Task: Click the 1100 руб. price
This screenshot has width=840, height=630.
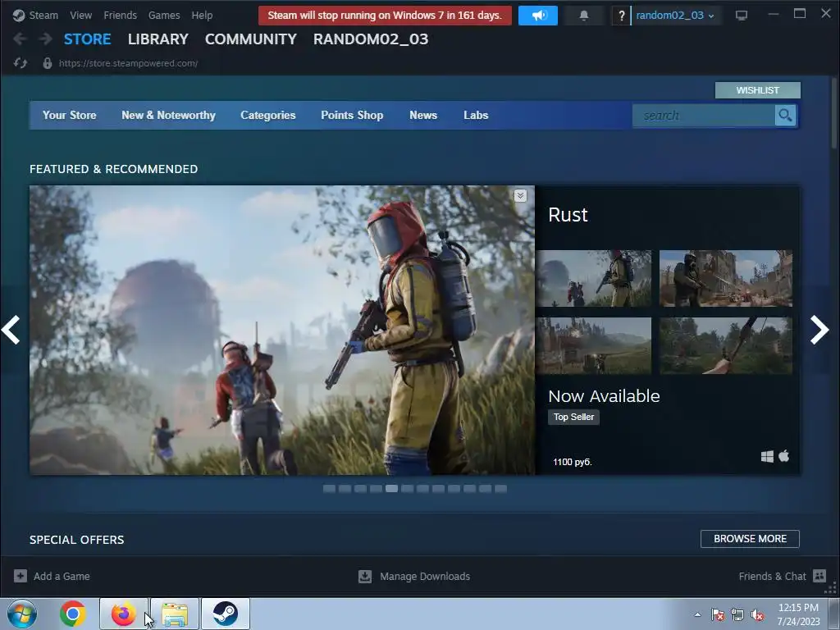Action: (x=572, y=462)
